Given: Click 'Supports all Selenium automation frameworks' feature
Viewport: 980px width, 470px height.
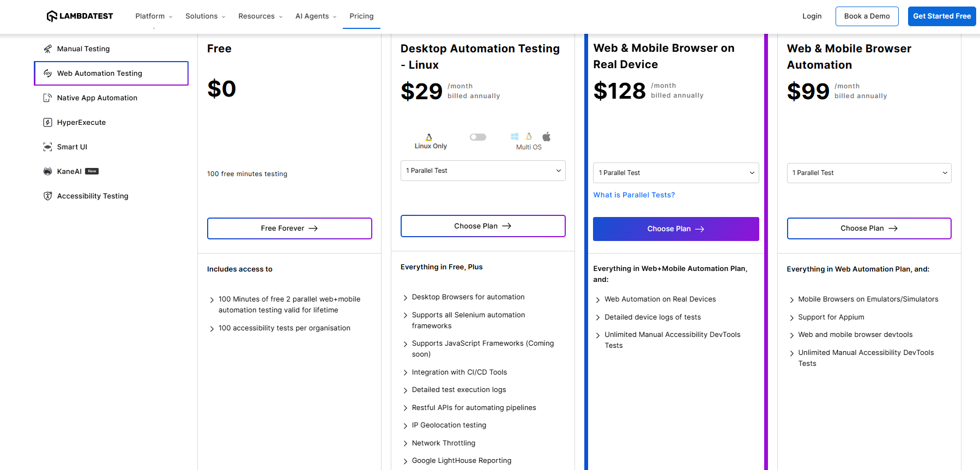Looking at the screenshot, I should [469, 321].
